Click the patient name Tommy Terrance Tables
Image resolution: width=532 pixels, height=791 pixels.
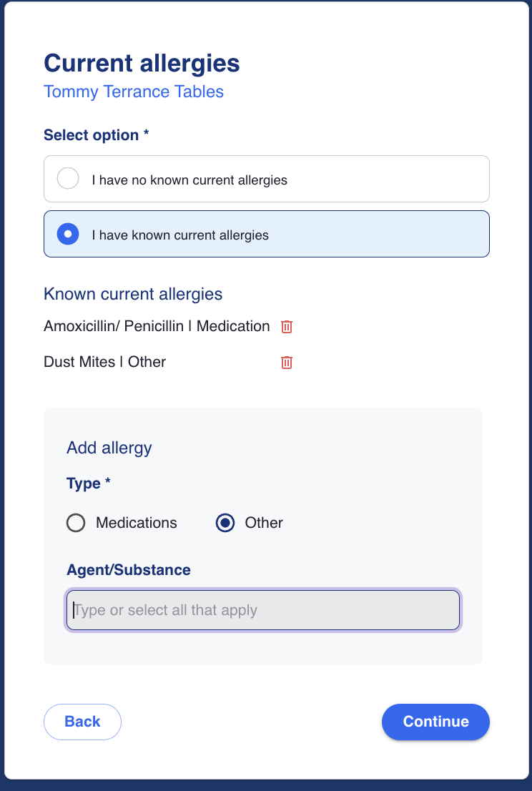[x=134, y=92]
